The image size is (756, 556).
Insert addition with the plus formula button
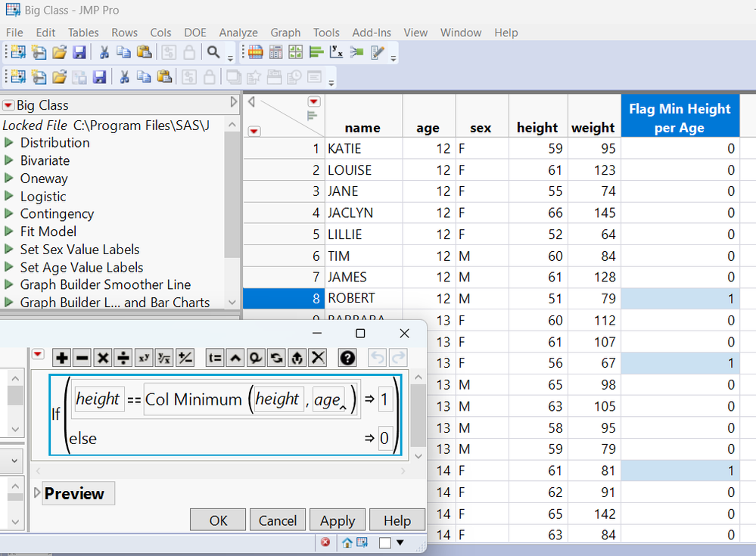point(62,358)
